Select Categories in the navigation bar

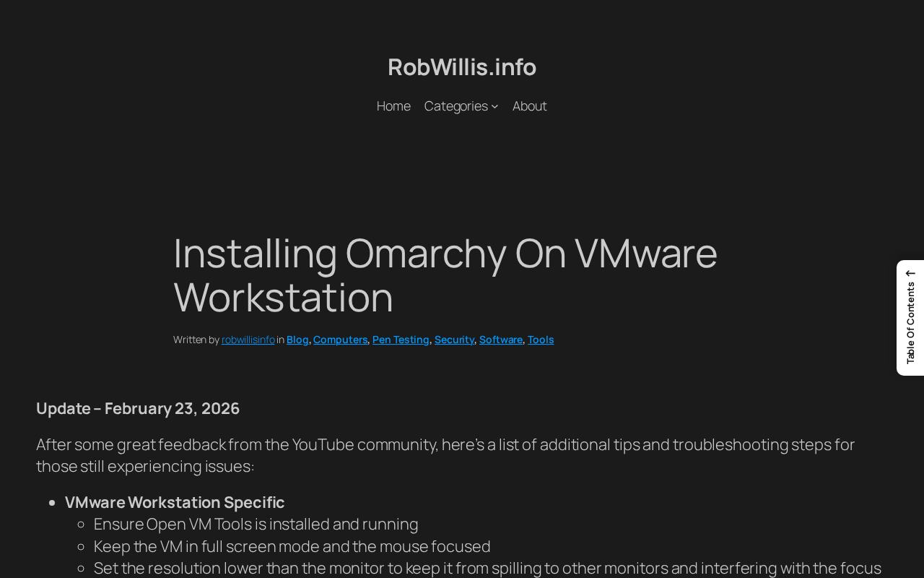456,105
